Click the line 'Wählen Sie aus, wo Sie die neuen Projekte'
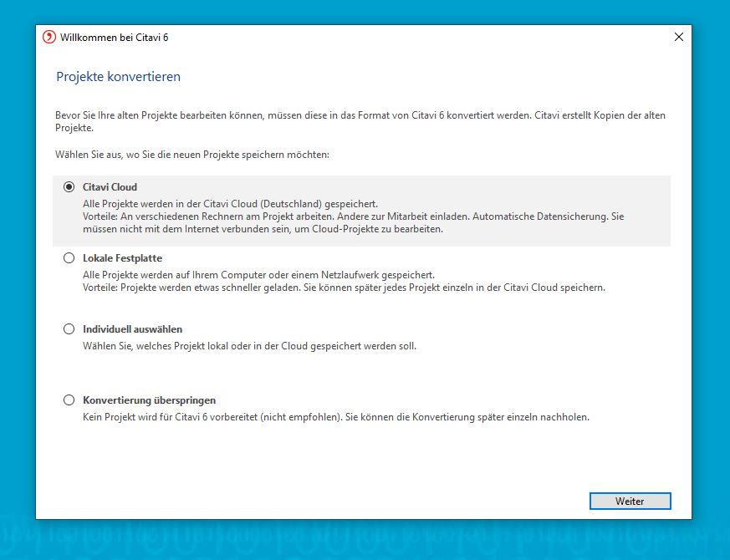Viewport: 730px width, 560px height. (192, 155)
